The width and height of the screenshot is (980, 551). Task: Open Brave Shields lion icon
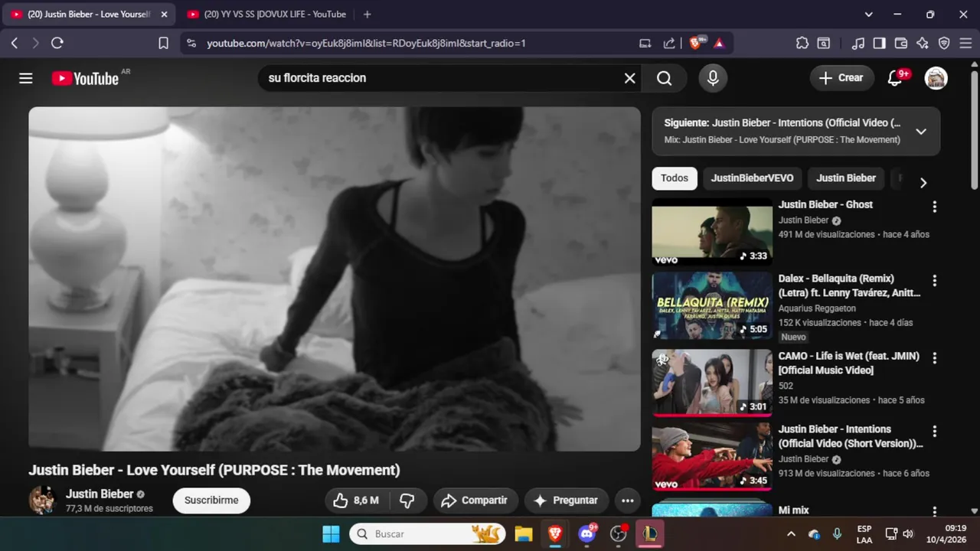[696, 44]
